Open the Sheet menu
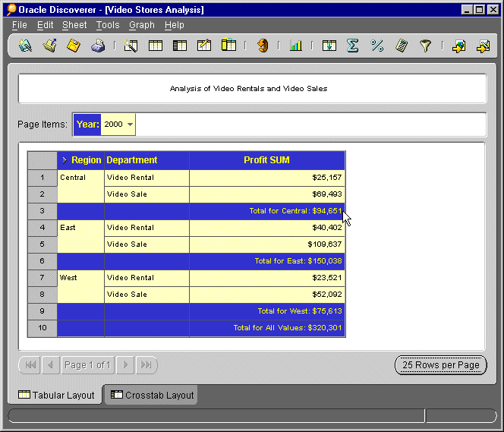This screenshot has height=432, width=504. [74, 25]
